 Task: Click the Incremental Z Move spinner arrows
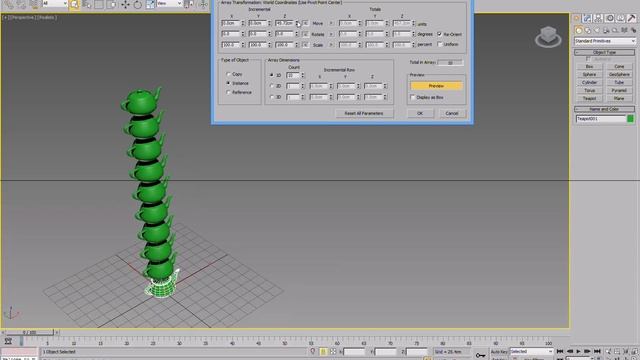297,23
